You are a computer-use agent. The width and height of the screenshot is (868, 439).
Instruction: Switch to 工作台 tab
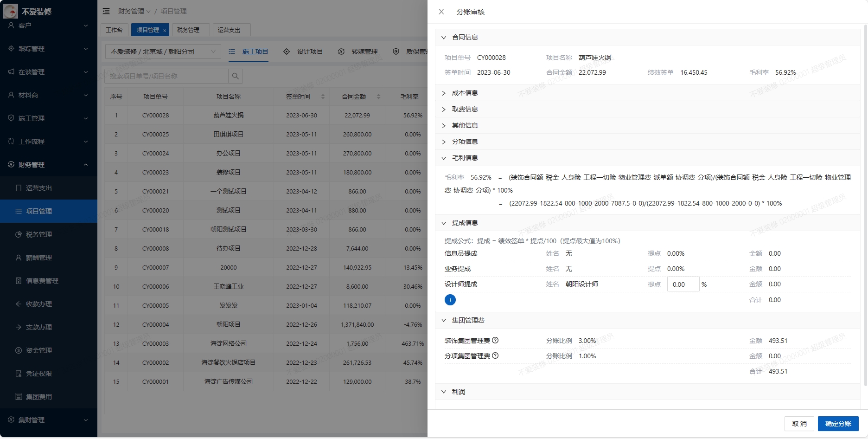[x=114, y=30]
